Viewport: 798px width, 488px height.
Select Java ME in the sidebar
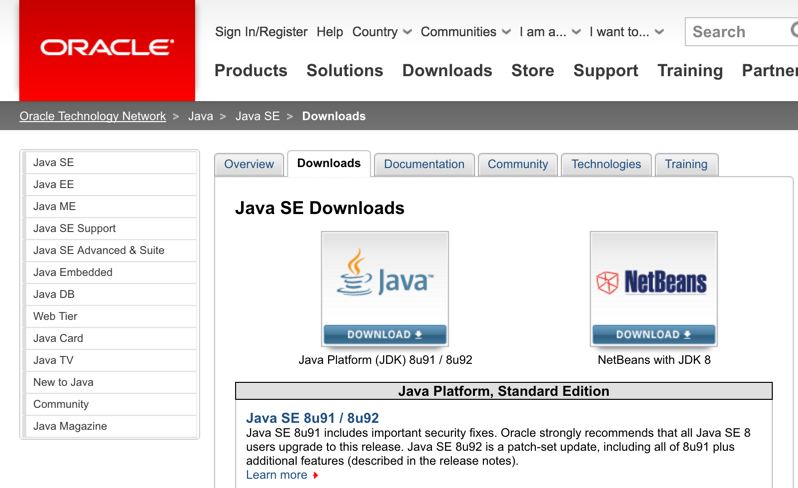coord(110,206)
